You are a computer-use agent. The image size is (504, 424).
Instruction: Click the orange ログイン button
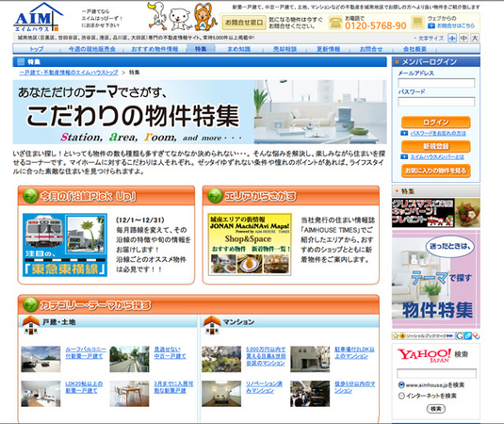click(436, 122)
